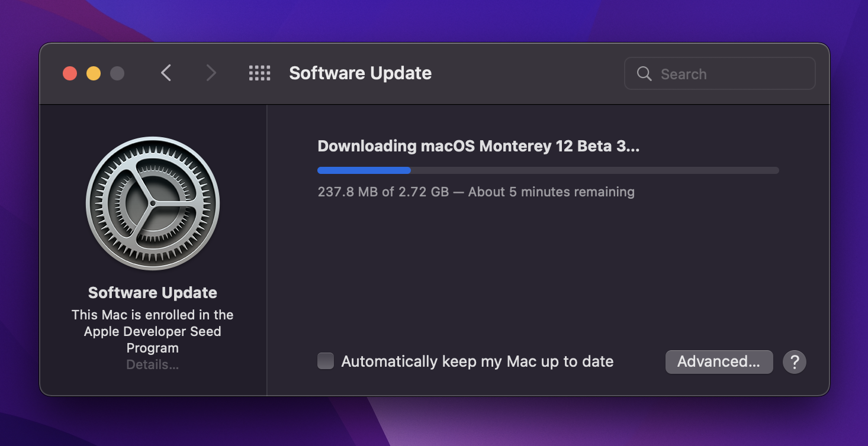Click the Software Update label below the gear
Image resolution: width=868 pixels, height=446 pixels.
pos(153,293)
